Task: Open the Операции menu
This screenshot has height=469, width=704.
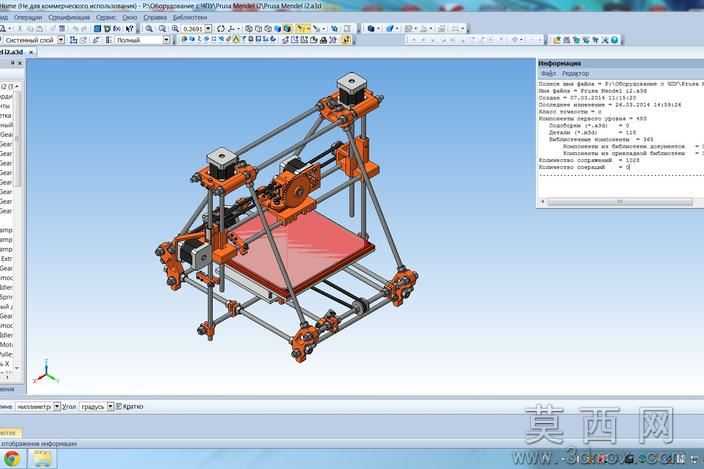Action: pyautogui.click(x=28, y=18)
